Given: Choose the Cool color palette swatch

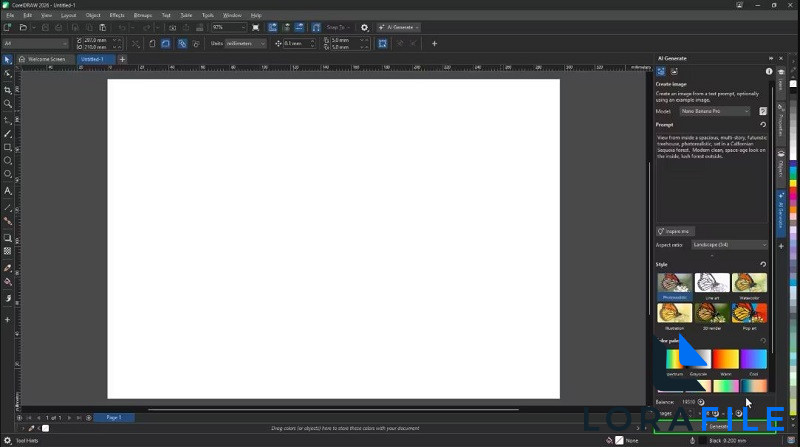Looking at the screenshot, I should tap(754, 359).
